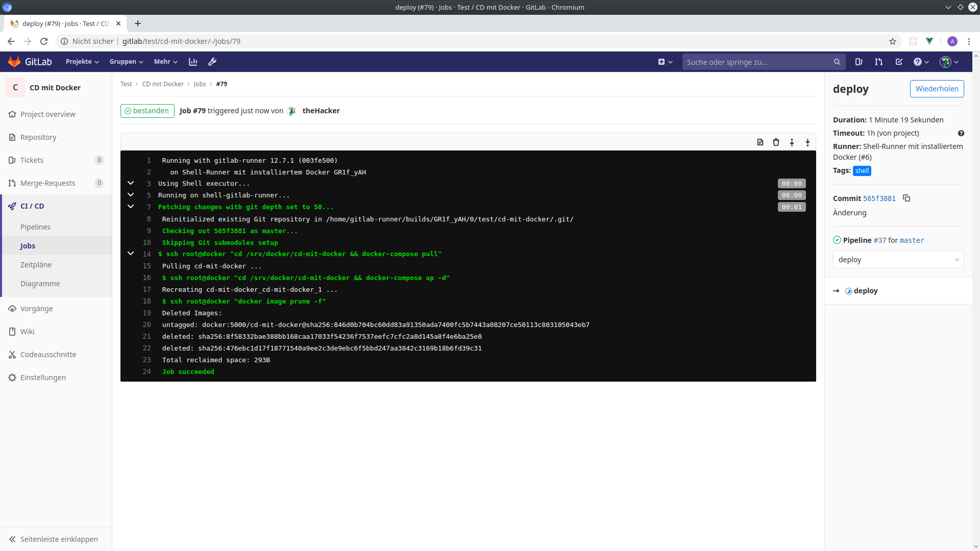
Task: Collapse the 'Using Shell executor' log section
Action: coord(131,183)
